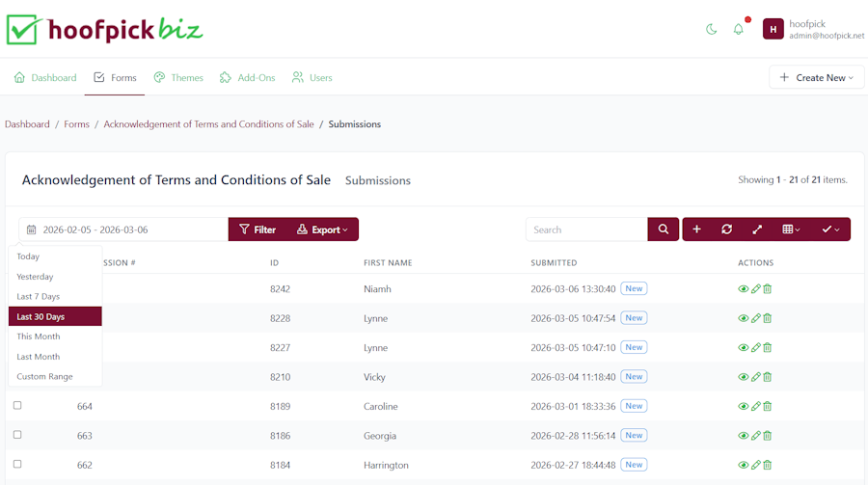868x485 pixels.
Task: Go to Forms tab
Action: tap(115, 77)
